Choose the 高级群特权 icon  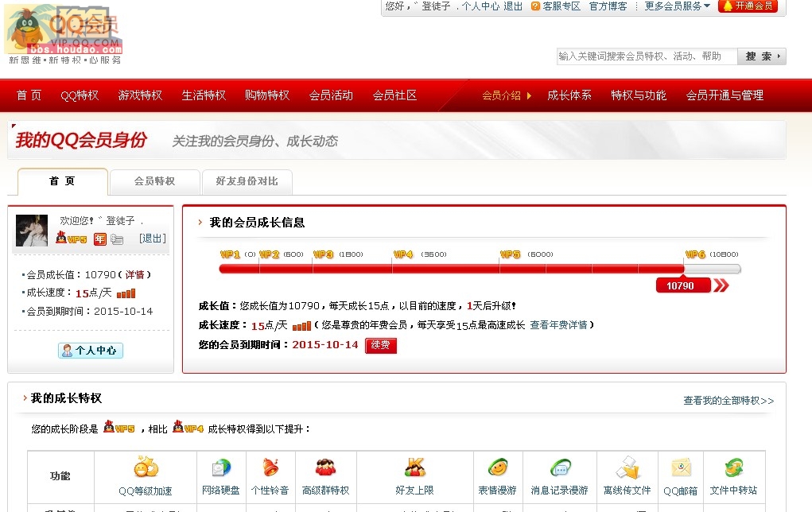click(x=325, y=467)
